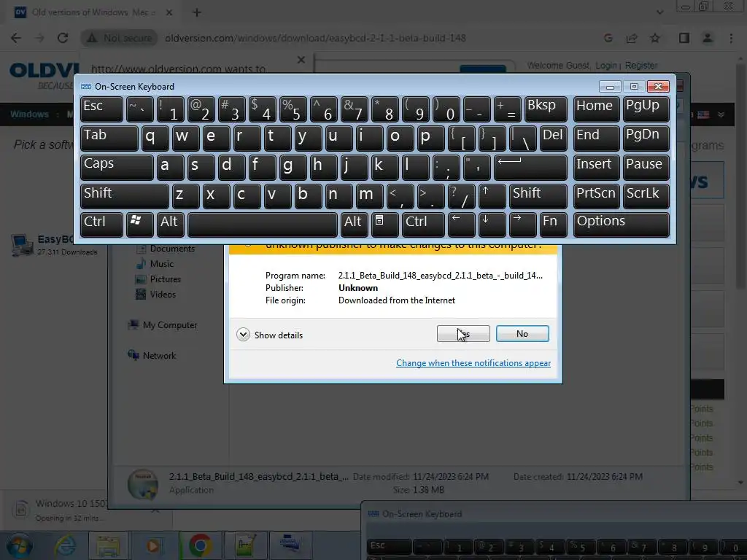The height and width of the screenshot is (560, 747).
Task: Click the left arrow key
Action: pos(461,225)
